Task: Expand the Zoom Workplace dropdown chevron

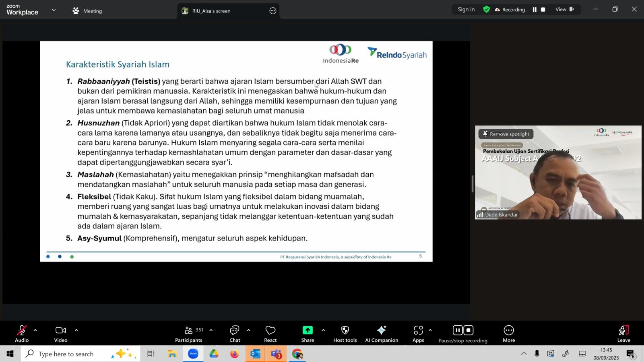Action: pyautogui.click(x=54, y=10)
